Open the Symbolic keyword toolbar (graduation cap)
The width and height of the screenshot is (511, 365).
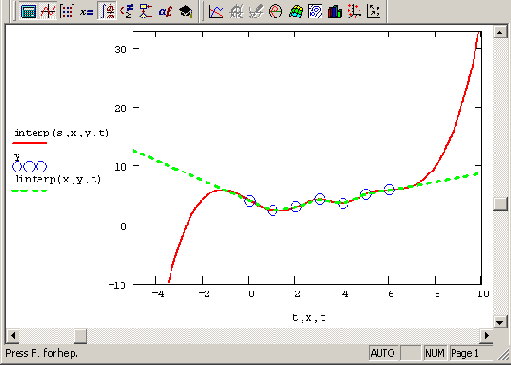point(185,12)
